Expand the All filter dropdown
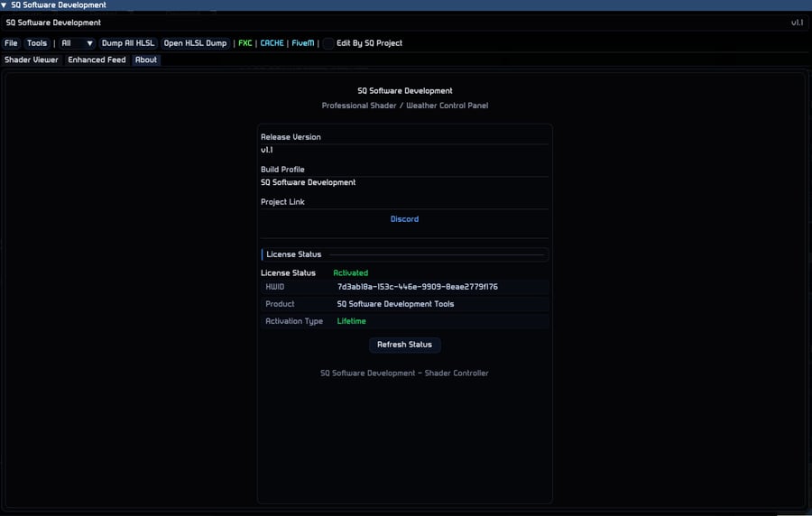Screen dimensions: 812x516 (x=77, y=43)
